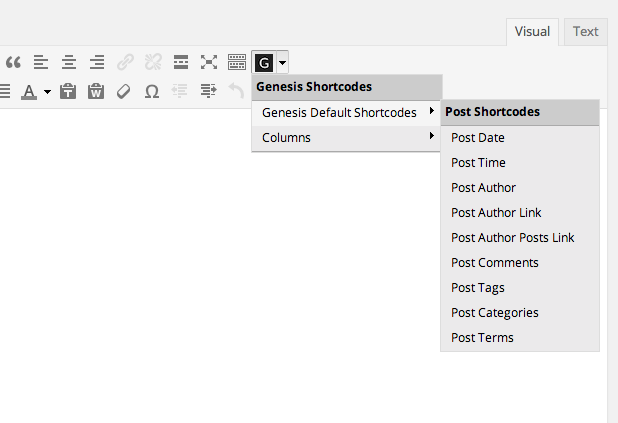Click the Post Shortcodes submenu header

(x=520, y=112)
